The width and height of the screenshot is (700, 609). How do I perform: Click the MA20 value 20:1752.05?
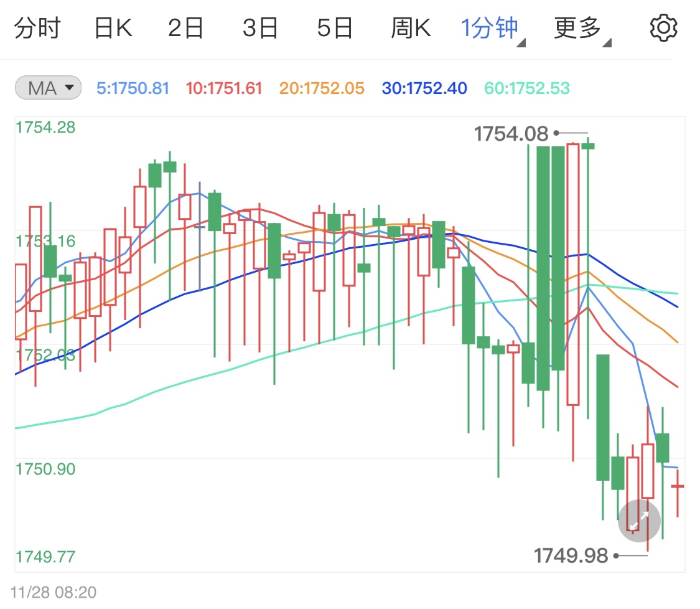(x=322, y=88)
